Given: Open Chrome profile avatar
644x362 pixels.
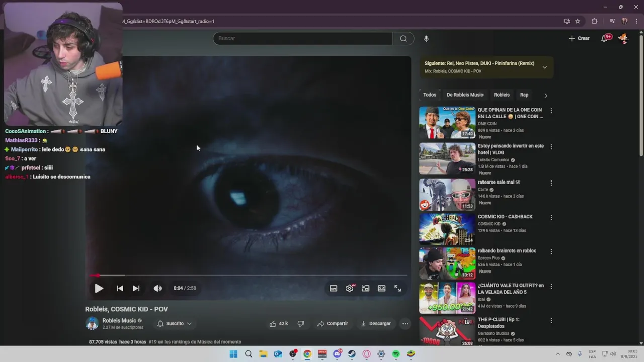Looking at the screenshot, I should click(624, 21).
